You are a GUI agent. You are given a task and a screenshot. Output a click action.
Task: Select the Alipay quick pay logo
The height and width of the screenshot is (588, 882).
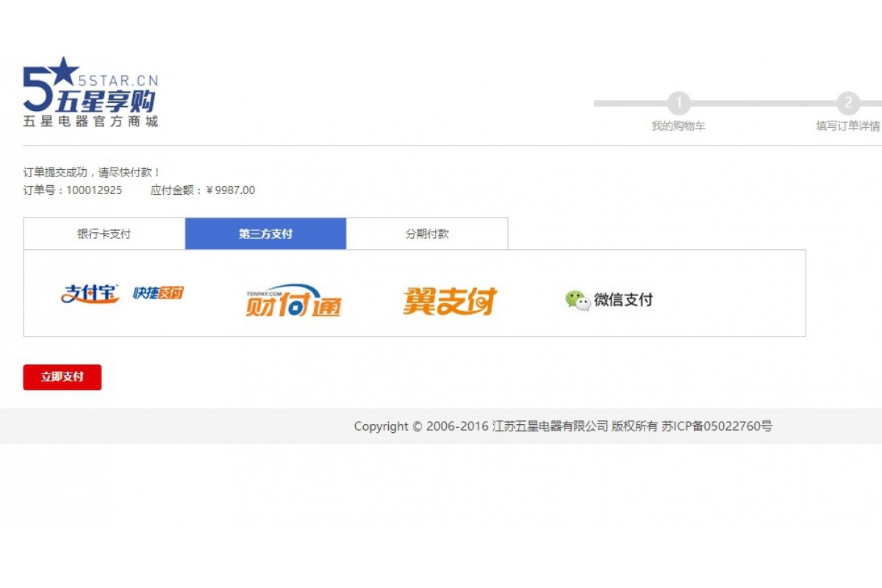click(x=158, y=293)
